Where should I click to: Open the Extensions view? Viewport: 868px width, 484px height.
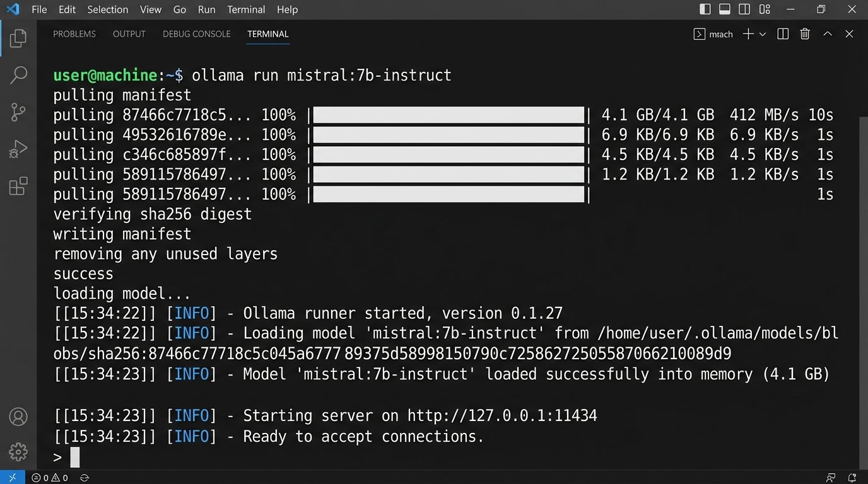click(x=18, y=186)
